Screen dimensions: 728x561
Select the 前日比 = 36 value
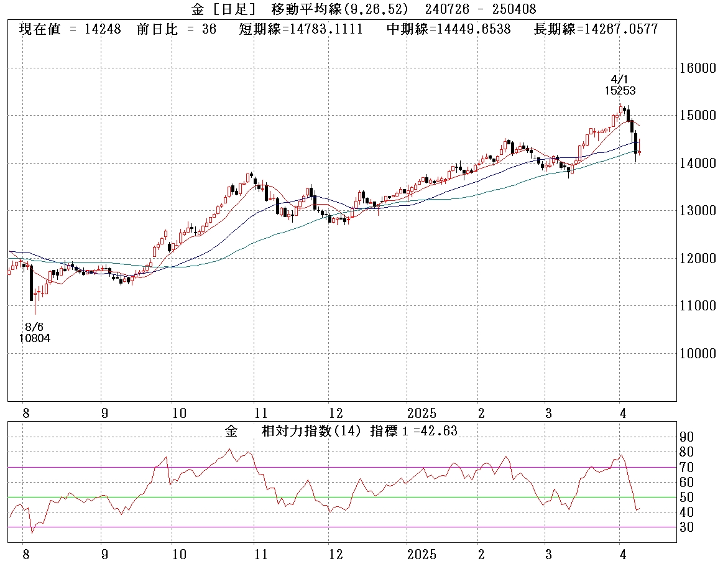[x=176, y=29]
